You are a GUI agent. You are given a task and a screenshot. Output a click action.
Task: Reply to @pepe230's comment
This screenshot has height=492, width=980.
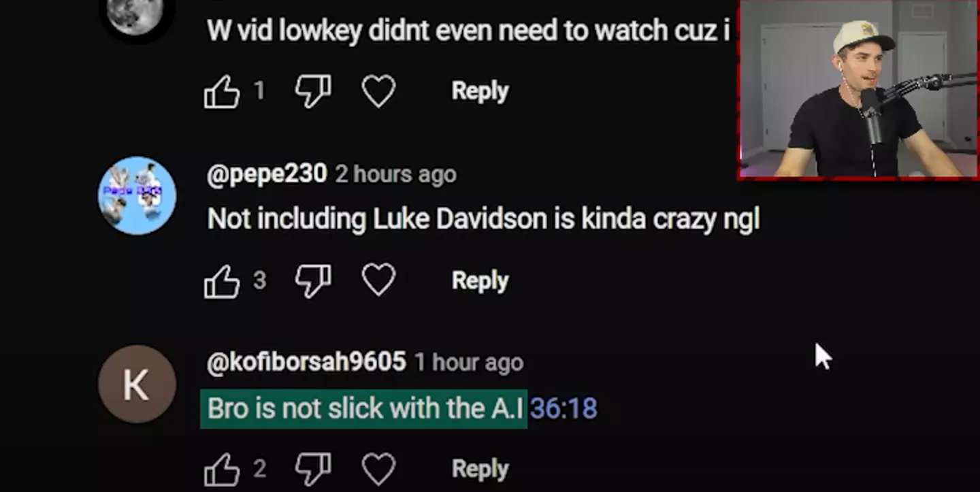tap(480, 280)
